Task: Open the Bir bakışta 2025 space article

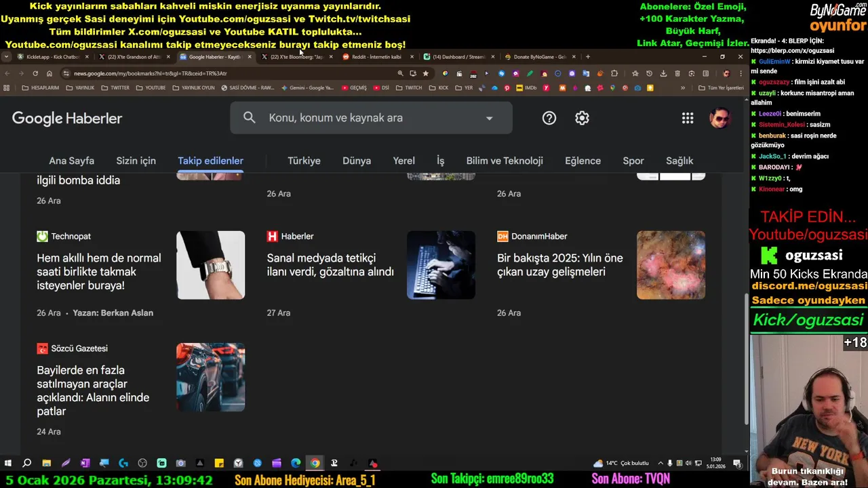Action: click(560, 265)
